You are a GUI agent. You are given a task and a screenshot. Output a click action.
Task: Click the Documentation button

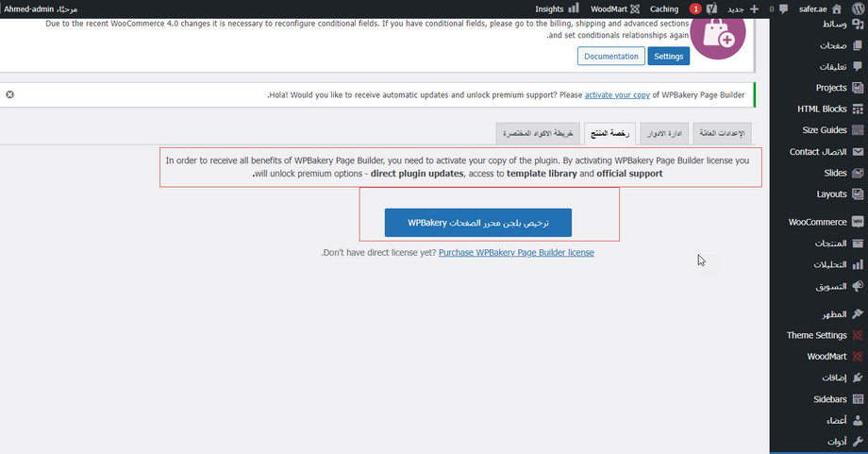611,56
